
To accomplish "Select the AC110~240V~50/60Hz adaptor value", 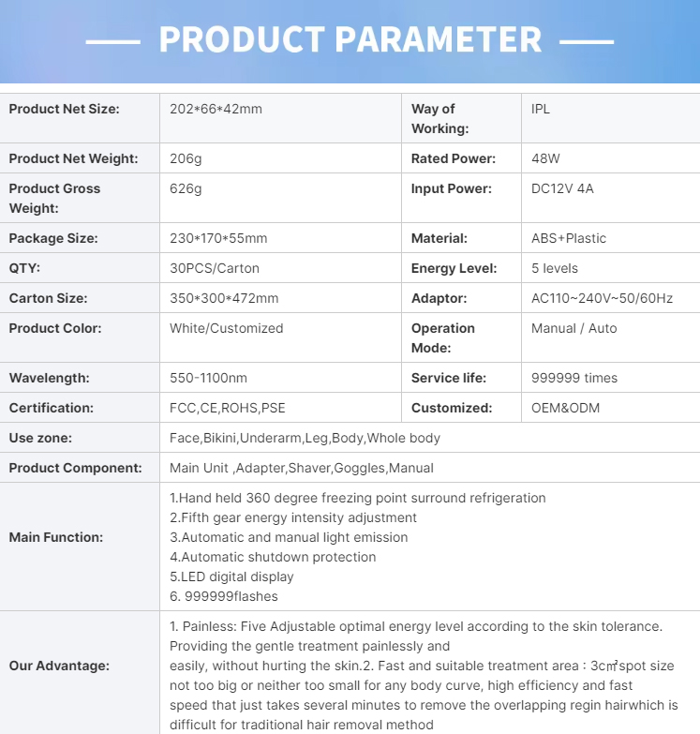I will [x=602, y=298].
